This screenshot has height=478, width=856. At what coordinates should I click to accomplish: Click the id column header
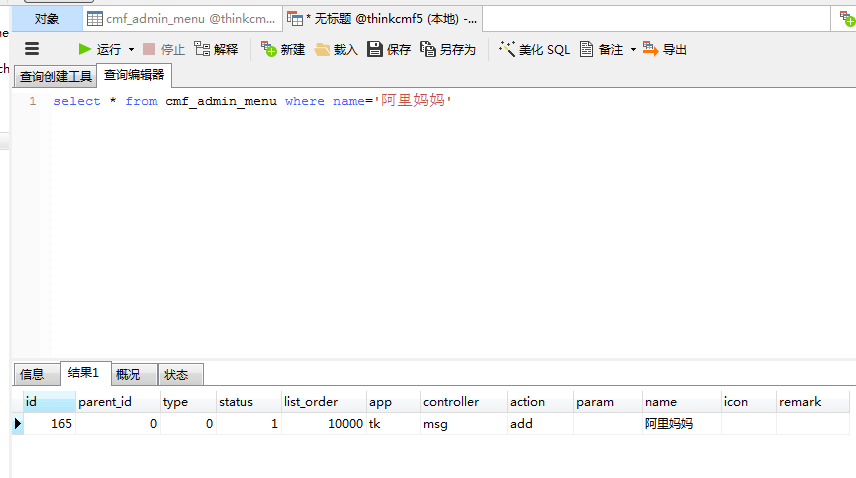click(x=49, y=402)
